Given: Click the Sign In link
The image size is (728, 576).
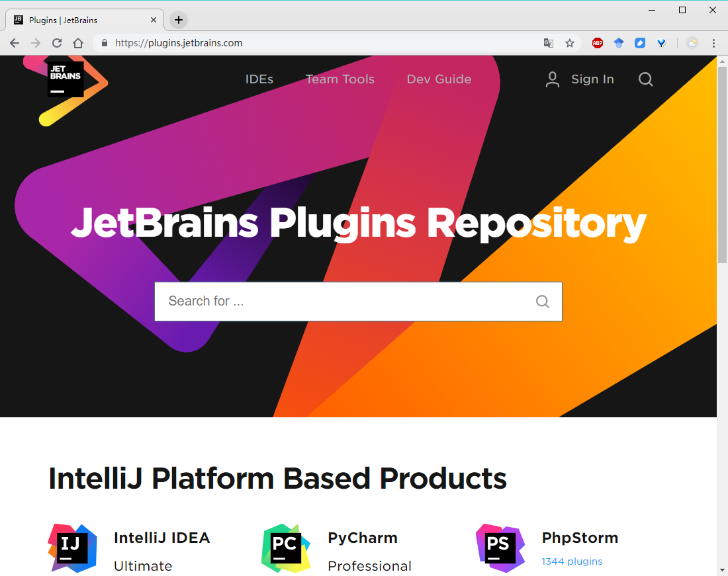Looking at the screenshot, I should [x=592, y=79].
